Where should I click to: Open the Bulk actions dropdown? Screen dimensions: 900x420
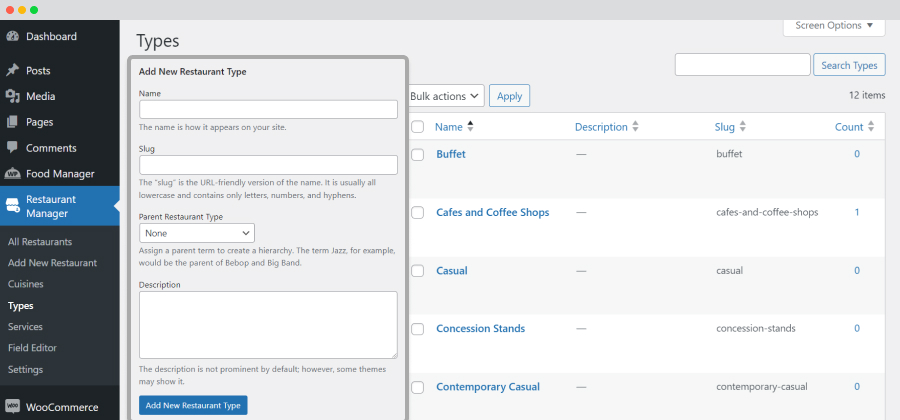click(x=445, y=96)
